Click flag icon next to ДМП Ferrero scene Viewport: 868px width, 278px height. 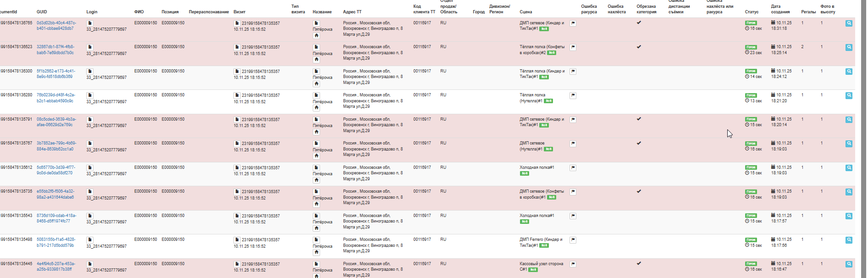pyautogui.click(x=573, y=240)
